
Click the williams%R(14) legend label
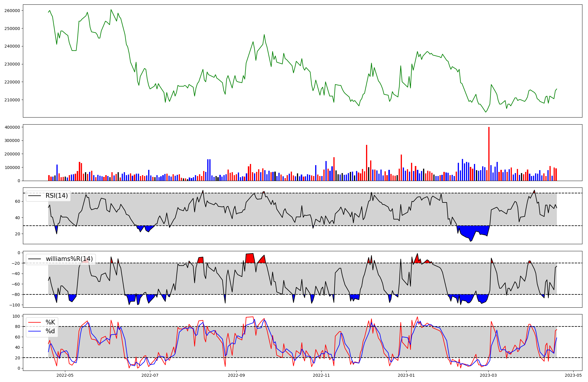[69, 259]
